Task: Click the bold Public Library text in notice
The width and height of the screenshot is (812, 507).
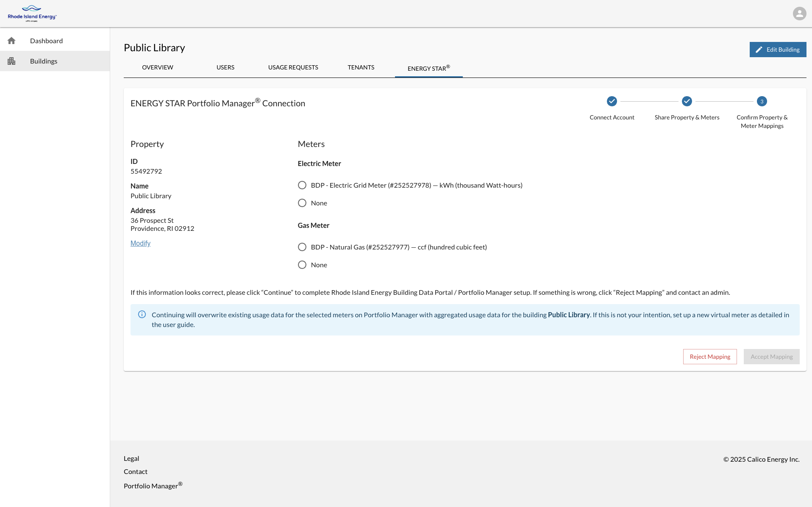Action: point(569,315)
